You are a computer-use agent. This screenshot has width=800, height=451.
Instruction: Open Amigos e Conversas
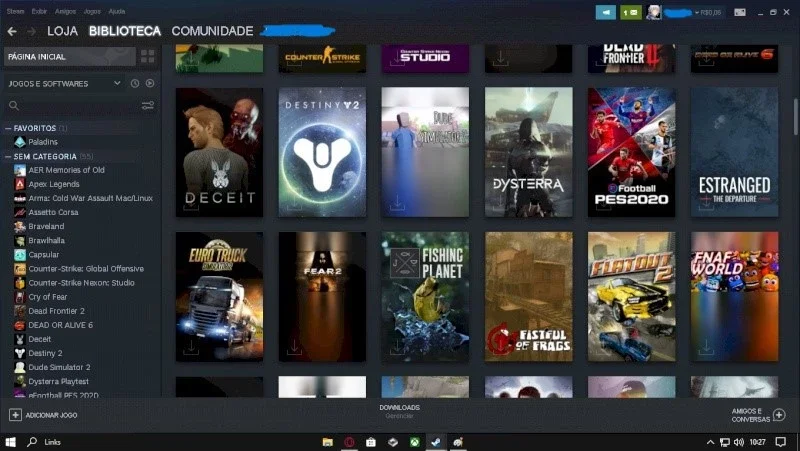750,415
